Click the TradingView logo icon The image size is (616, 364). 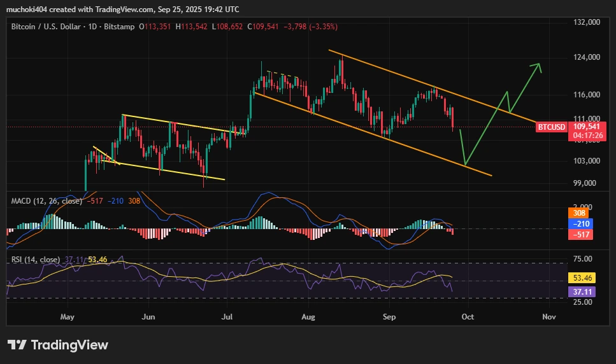[17, 345]
